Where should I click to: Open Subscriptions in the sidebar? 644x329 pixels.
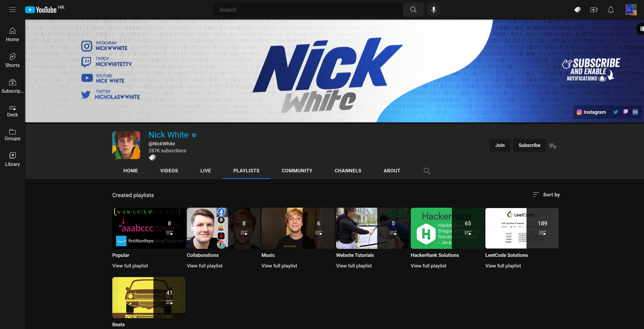13,86
